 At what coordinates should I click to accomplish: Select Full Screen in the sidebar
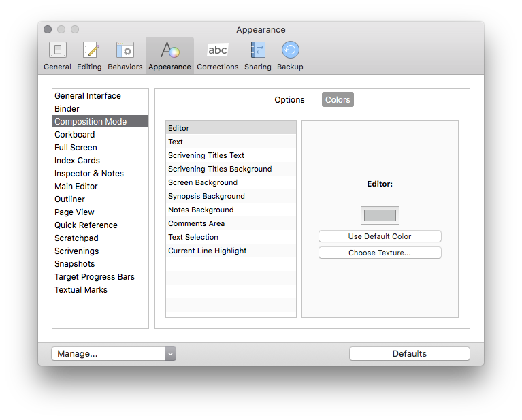point(100,148)
